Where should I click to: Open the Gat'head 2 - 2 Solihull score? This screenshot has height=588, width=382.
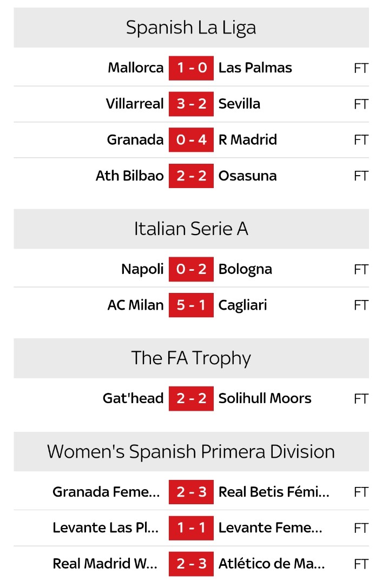[x=191, y=399]
